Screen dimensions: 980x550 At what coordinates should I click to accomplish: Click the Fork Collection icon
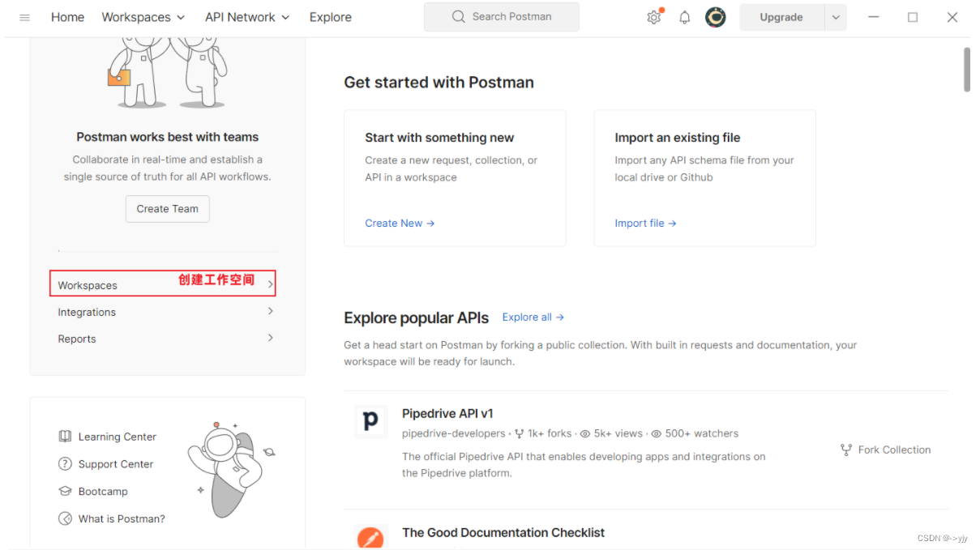tap(846, 450)
